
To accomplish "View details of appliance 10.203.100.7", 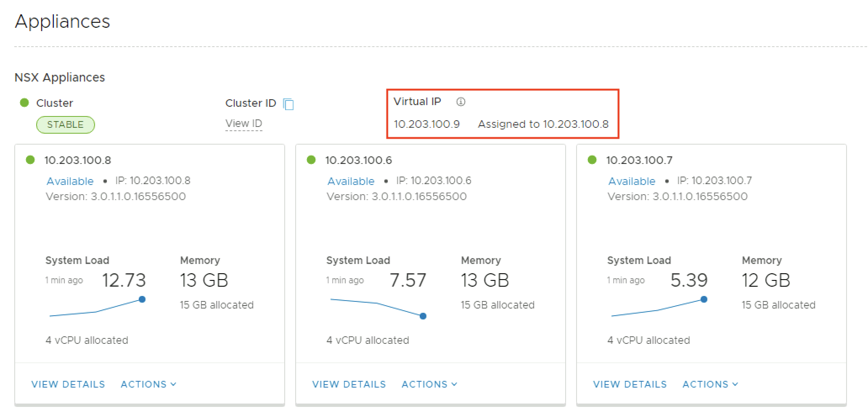I will tap(630, 384).
